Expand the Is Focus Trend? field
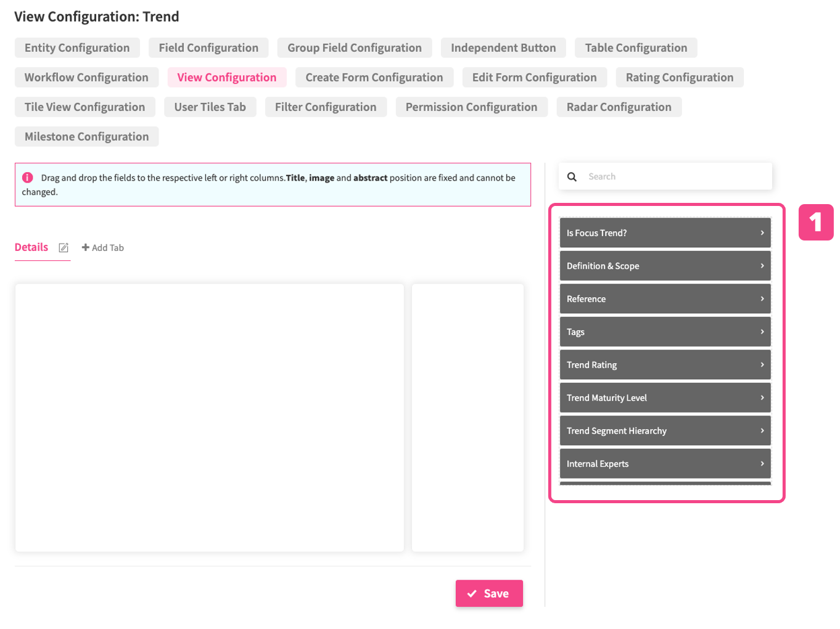This screenshot has width=840, height=629. tap(762, 233)
